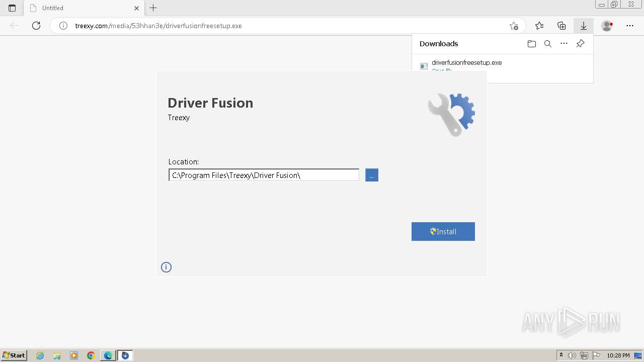Open the media player taskbar icon

click(x=74, y=355)
